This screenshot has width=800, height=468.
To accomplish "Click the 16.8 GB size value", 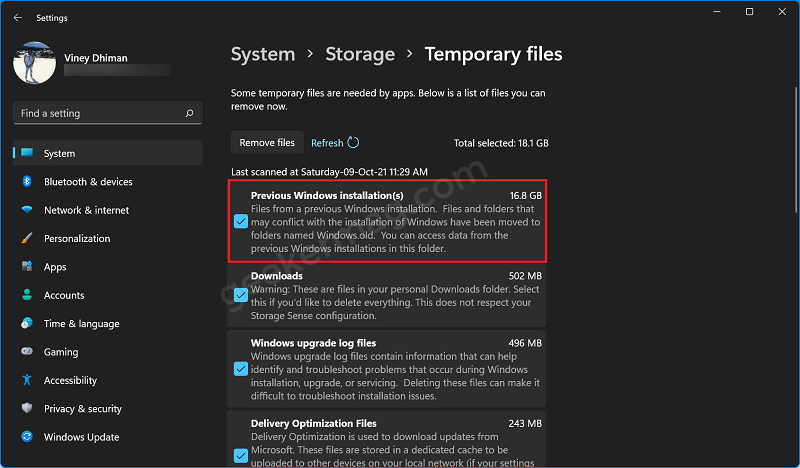I will 526,195.
